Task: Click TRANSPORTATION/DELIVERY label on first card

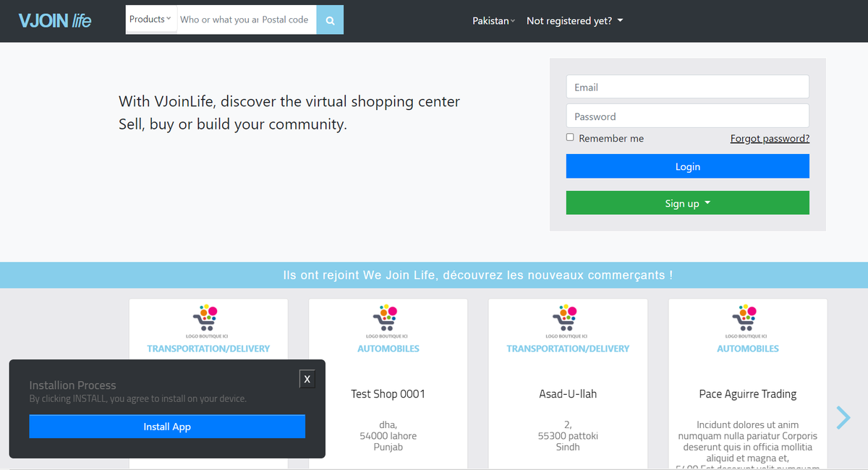Action: [x=208, y=349]
